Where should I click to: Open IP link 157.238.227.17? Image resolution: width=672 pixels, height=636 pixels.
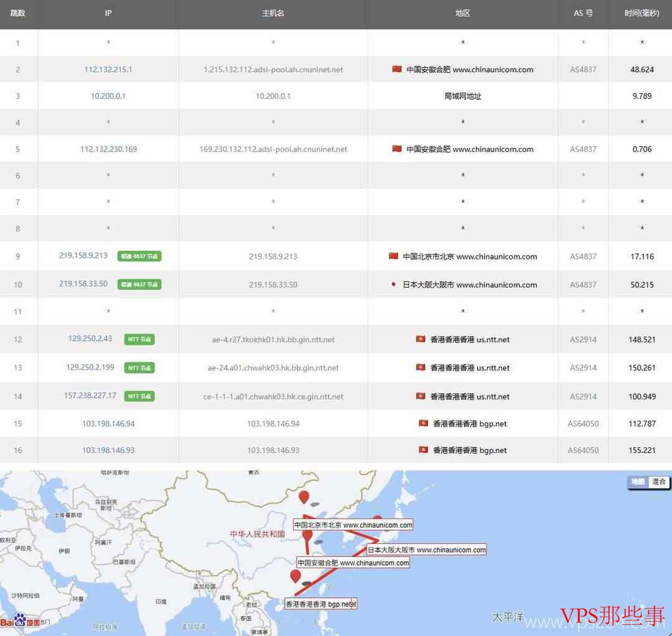(90, 395)
